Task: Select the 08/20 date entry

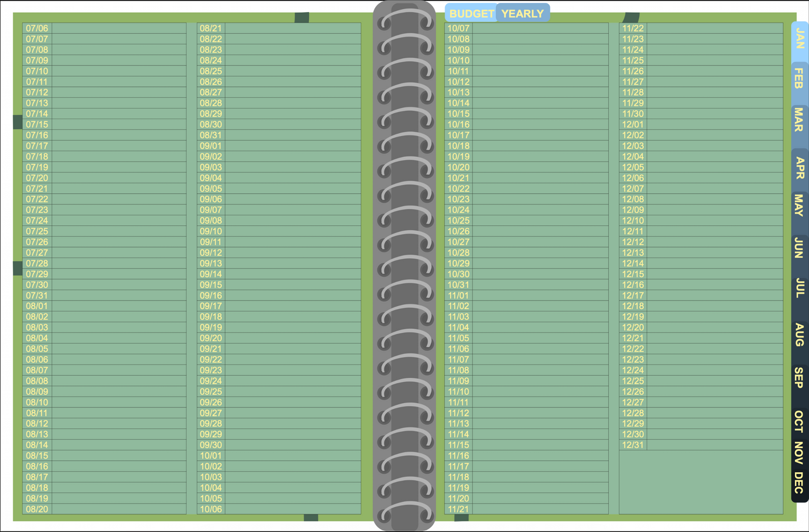Action: tap(37, 509)
